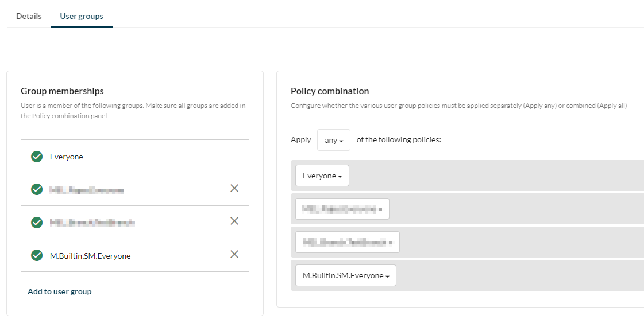Viewport: 644px width, 323px height.
Task: Click the green checkmark beside Everyone
Action: (x=37, y=157)
